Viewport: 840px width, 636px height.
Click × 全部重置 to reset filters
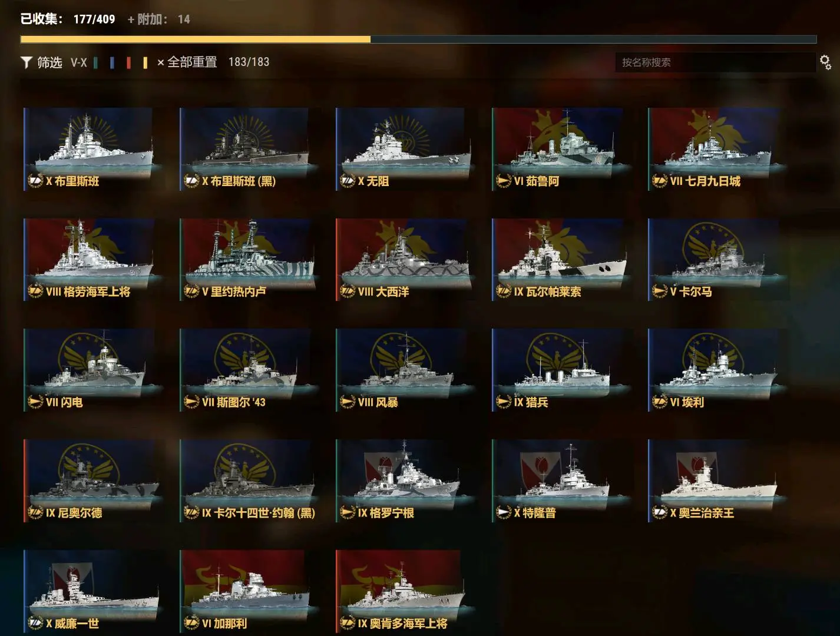[x=187, y=62]
